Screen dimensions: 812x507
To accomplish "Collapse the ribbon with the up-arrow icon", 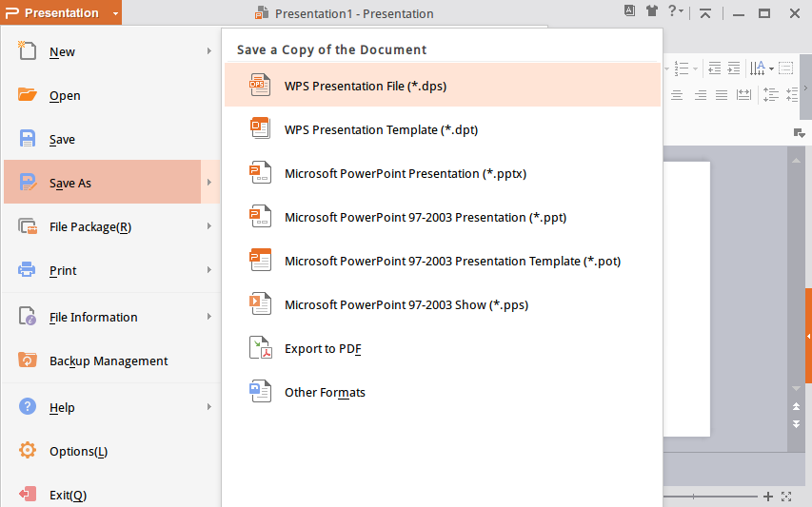I will click(x=704, y=13).
